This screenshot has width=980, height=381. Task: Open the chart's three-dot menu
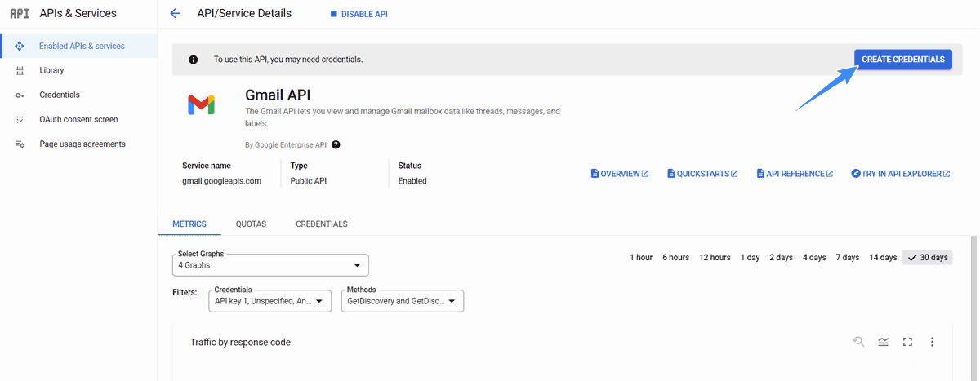(932, 342)
